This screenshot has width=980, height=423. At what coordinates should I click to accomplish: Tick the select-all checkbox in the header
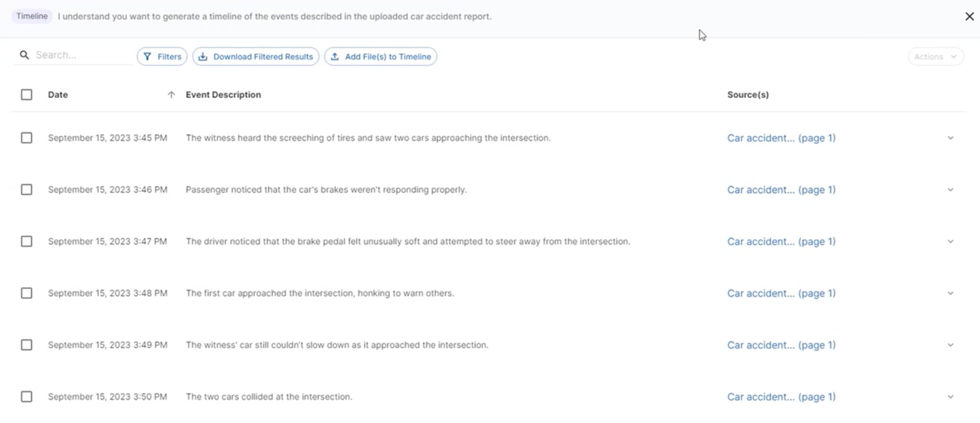[27, 95]
